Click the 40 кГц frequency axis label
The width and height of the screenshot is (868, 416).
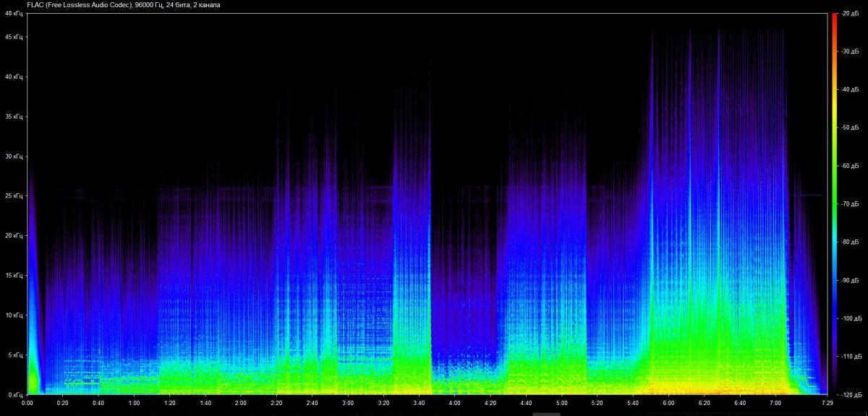coord(12,77)
